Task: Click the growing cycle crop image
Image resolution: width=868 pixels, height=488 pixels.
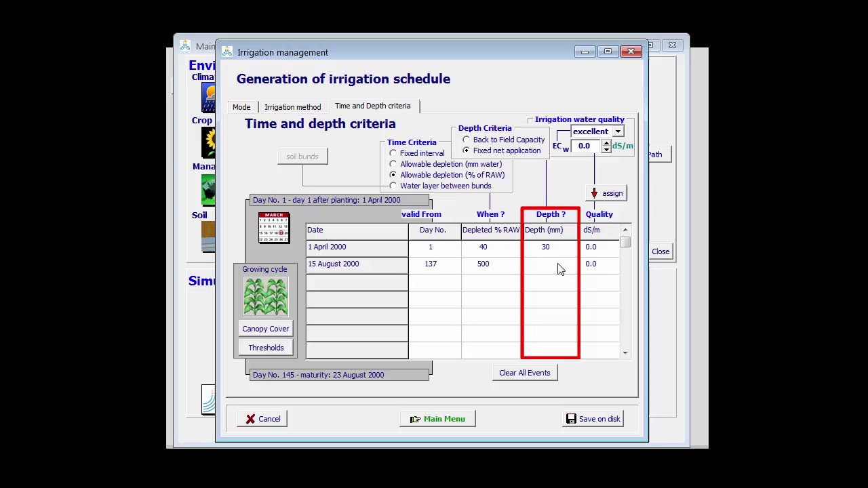Action: (x=265, y=296)
